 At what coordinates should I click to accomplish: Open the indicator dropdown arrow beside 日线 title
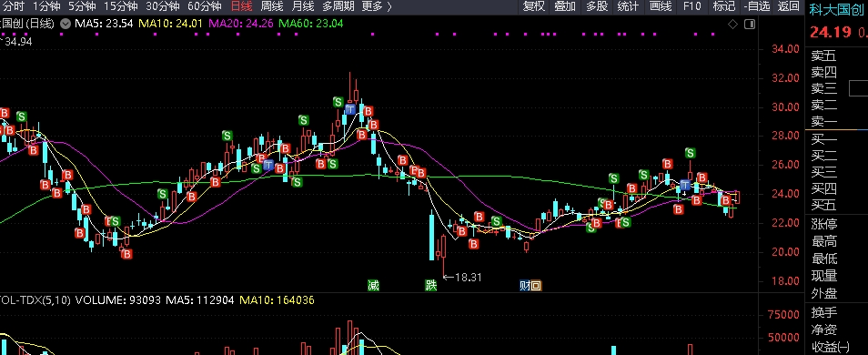[x=66, y=24]
